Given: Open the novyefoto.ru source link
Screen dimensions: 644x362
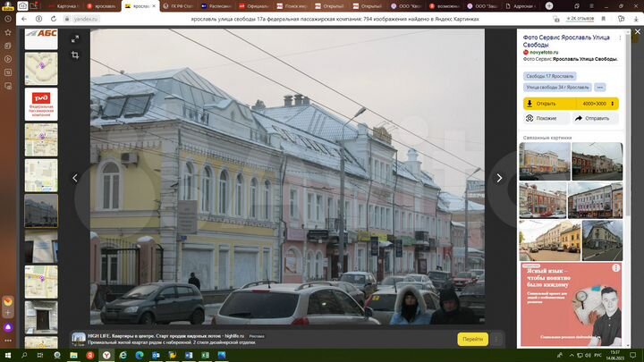Looking at the screenshot, I should (x=544, y=52).
